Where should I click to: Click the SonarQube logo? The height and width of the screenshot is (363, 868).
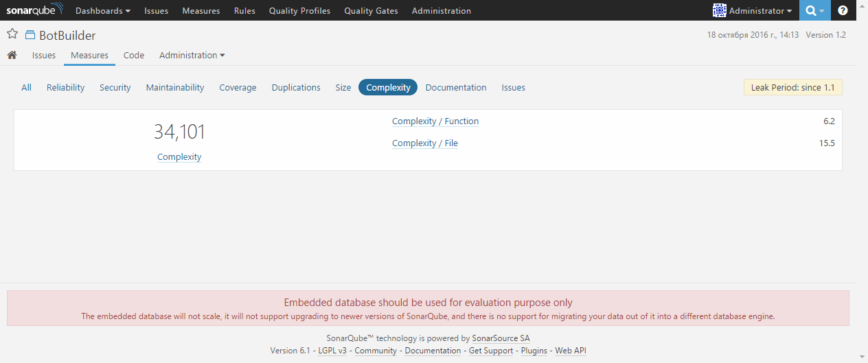click(34, 10)
